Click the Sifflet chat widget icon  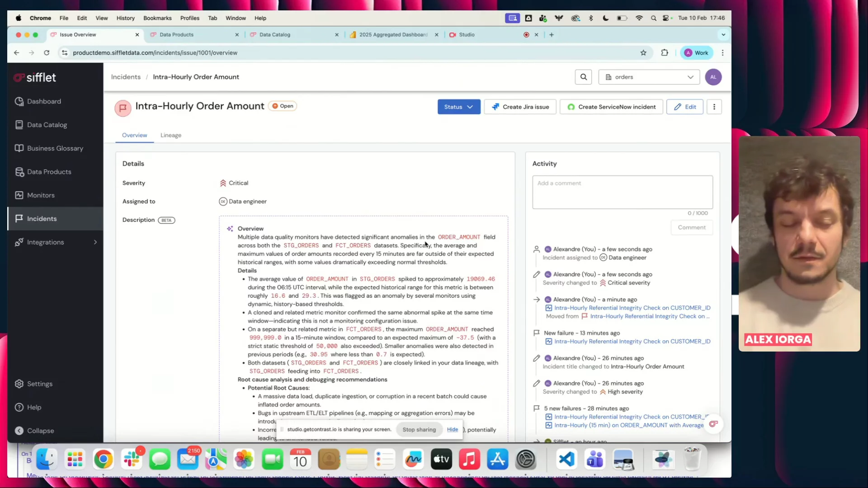pyautogui.click(x=713, y=424)
